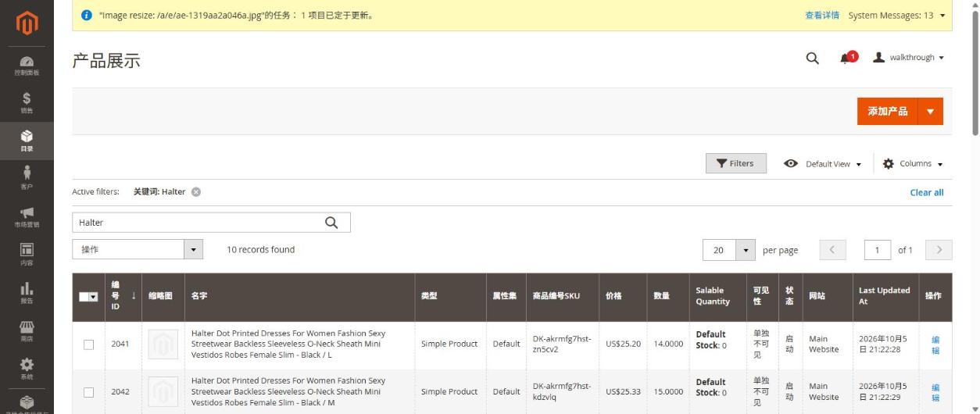This screenshot has width=980, height=414.
Task: Sort by the Last Updated At column header
Action: tap(886, 297)
